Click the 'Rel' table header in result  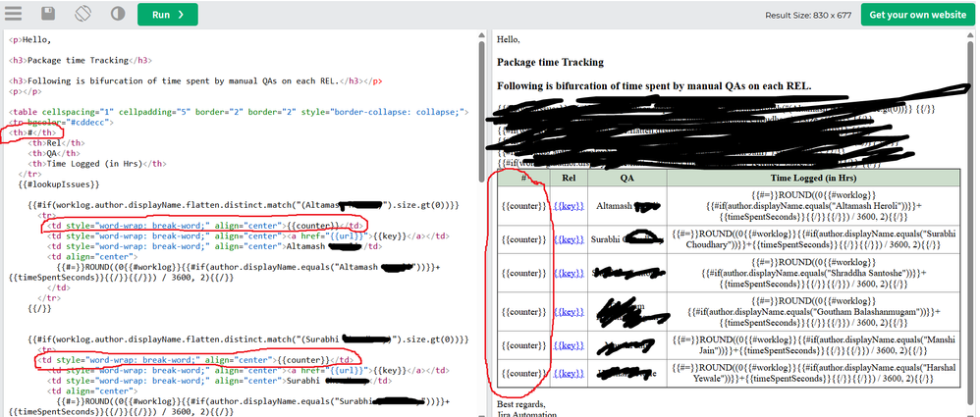(569, 178)
